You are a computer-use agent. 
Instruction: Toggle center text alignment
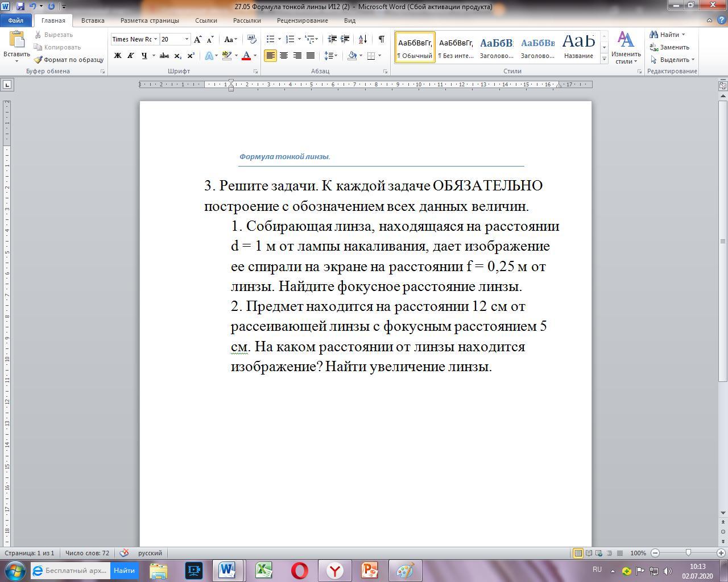(x=283, y=56)
